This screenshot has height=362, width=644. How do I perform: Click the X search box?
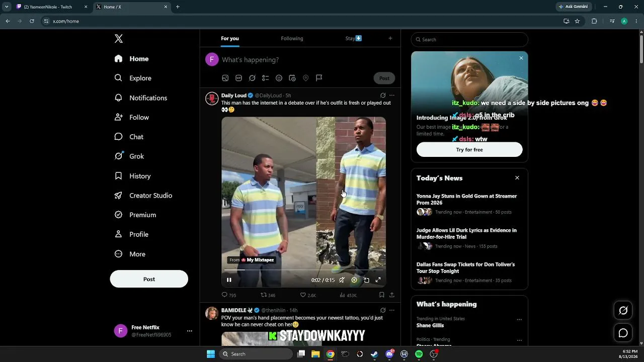[469, 39]
